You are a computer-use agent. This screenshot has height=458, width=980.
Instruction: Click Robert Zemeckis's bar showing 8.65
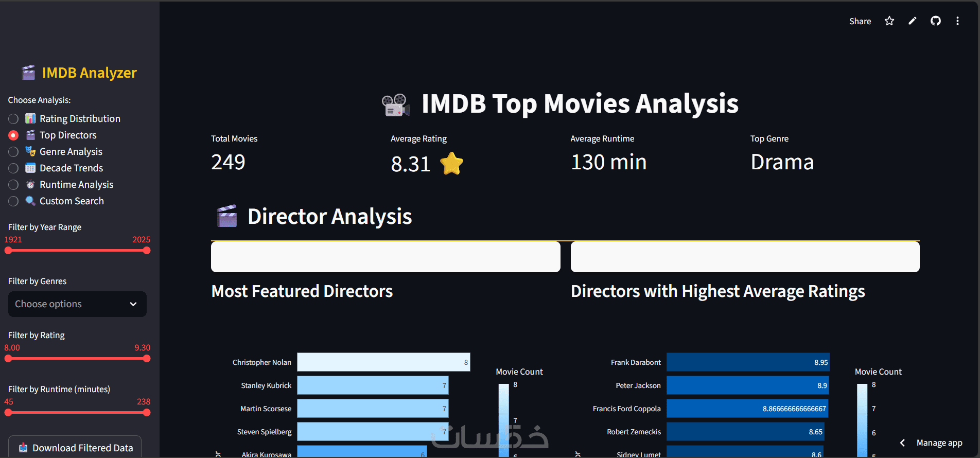click(745, 432)
